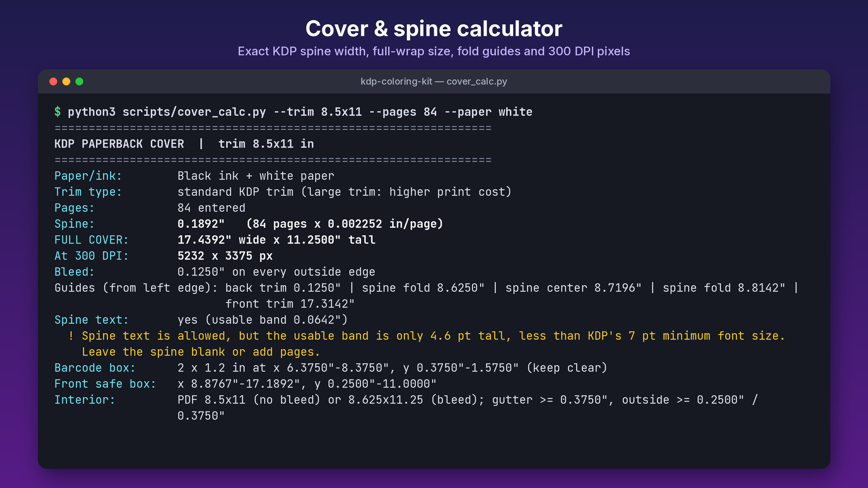The width and height of the screenshot is (868, 488).
Task: Click the text 'yes (usable band 0.0642")'
Action: point(263,320)
